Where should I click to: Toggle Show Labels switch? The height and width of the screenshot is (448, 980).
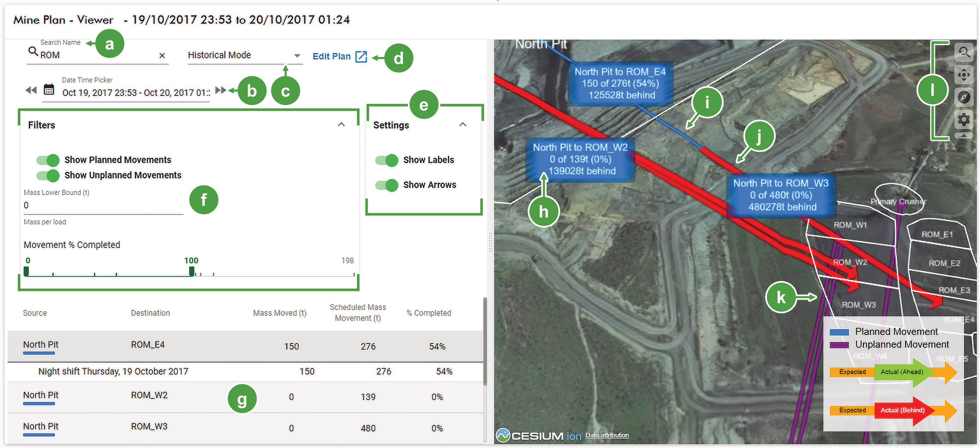387,160
